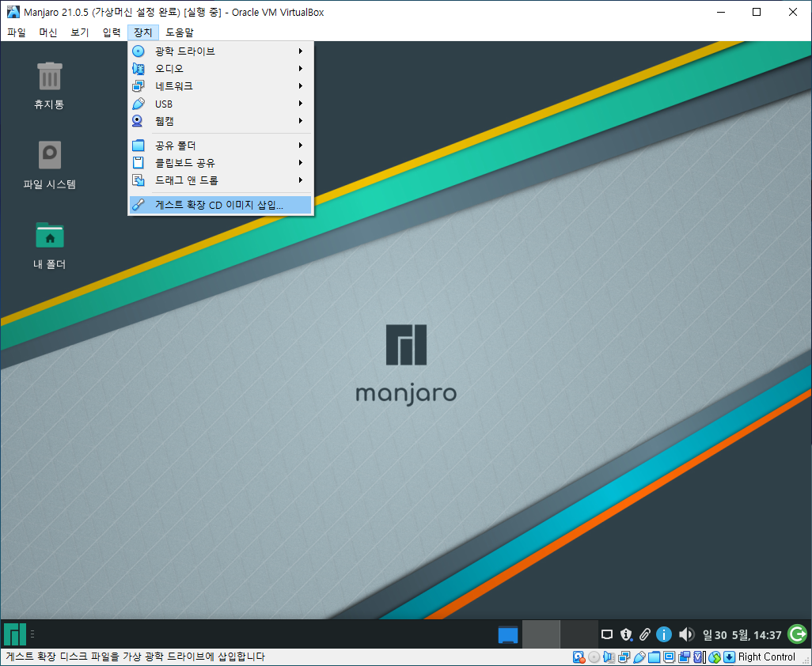Select the 웹캠 menu entry
Screen dimensions: 812x666
click(x=221, y=121)
